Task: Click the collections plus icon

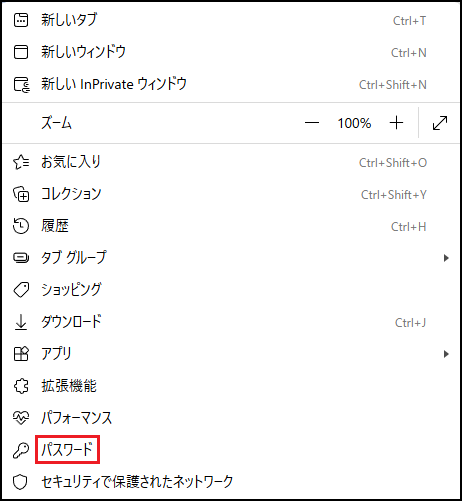Action: [21, 194]
